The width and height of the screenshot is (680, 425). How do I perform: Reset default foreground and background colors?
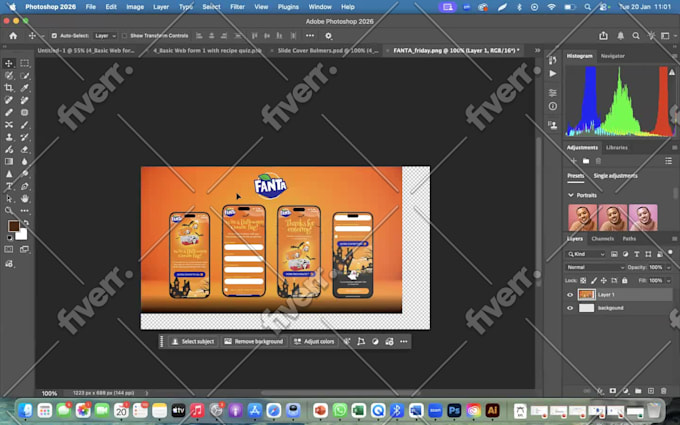click(10, 238)
